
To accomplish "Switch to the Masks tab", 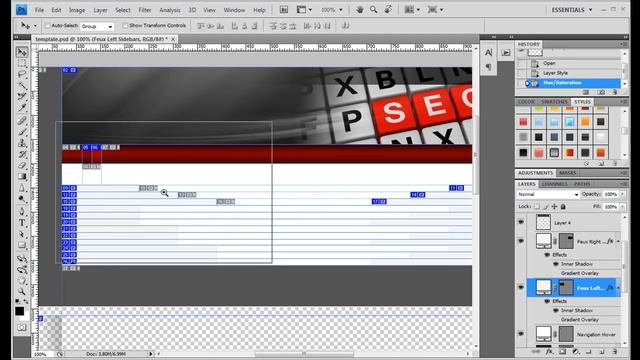I will coord(567,173).
